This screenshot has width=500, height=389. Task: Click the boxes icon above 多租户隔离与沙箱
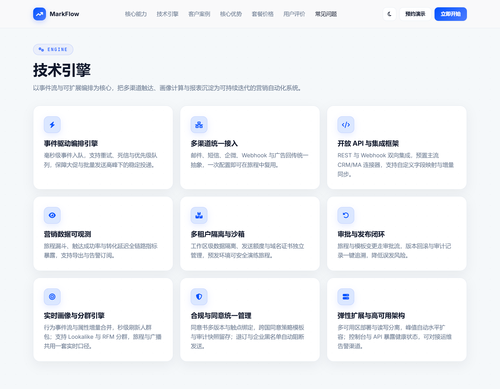point(199,215)
